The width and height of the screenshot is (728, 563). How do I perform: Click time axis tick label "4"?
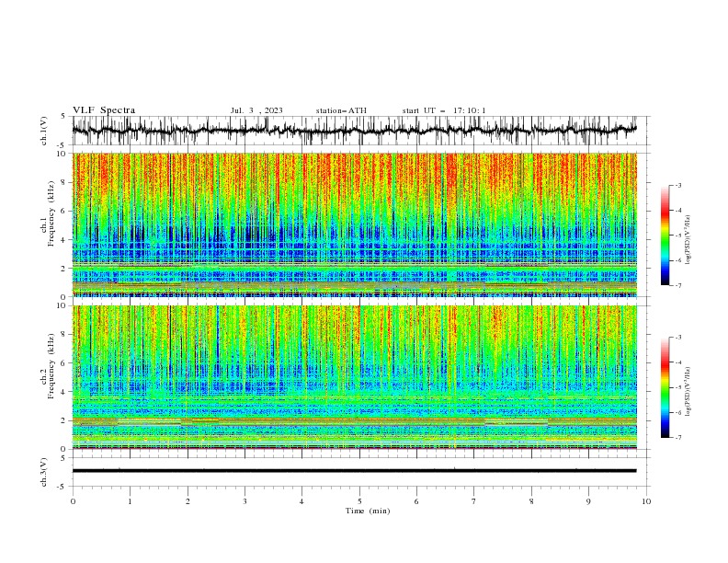tap(301, 501)
